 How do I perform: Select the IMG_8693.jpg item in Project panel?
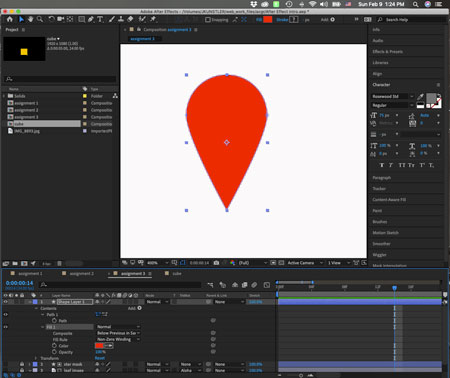pyautogui.click(x=27, y=131)
